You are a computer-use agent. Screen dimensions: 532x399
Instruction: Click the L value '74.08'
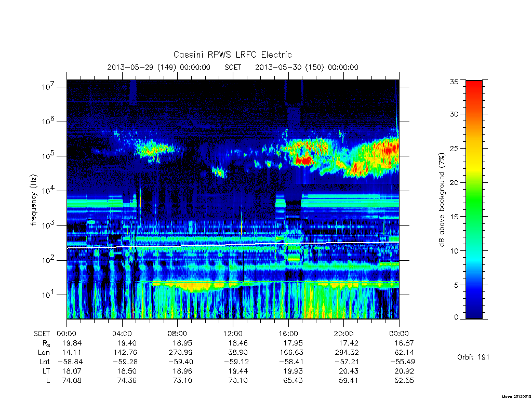[x=72, y=380]
